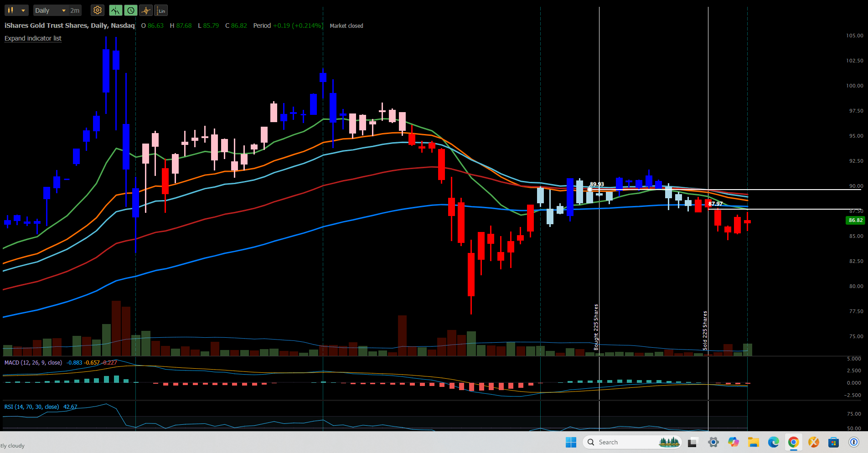Toggle the extended hours clock button
This screenshot has height=453, width=868.
[x=131, y=10]
